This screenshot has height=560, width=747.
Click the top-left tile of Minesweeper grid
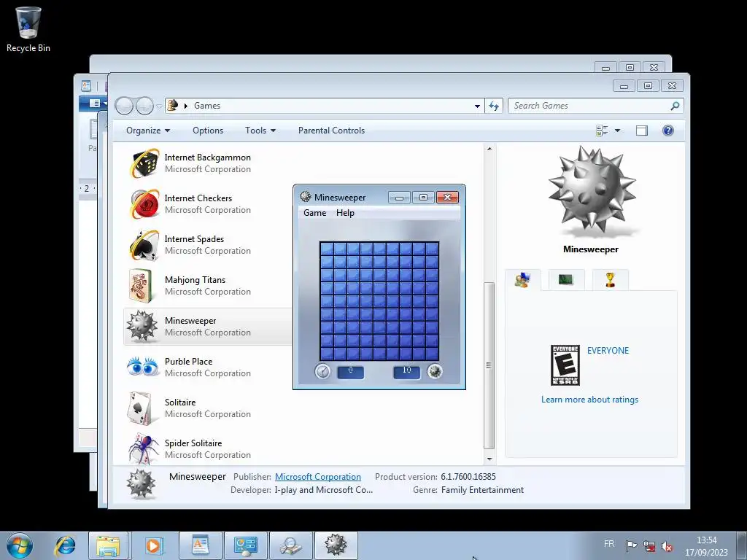pyautogui.click(x=326, y=249)
